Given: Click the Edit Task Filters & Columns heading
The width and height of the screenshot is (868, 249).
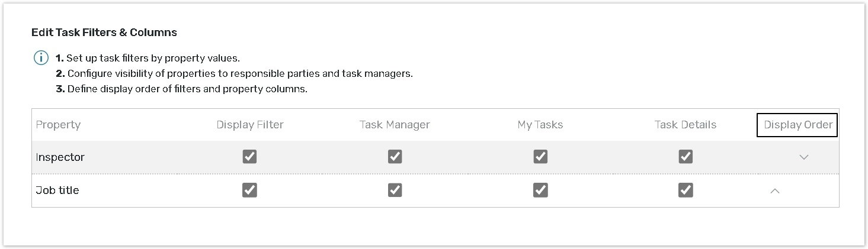Looking at the screenshot, I should coord(104,33).
